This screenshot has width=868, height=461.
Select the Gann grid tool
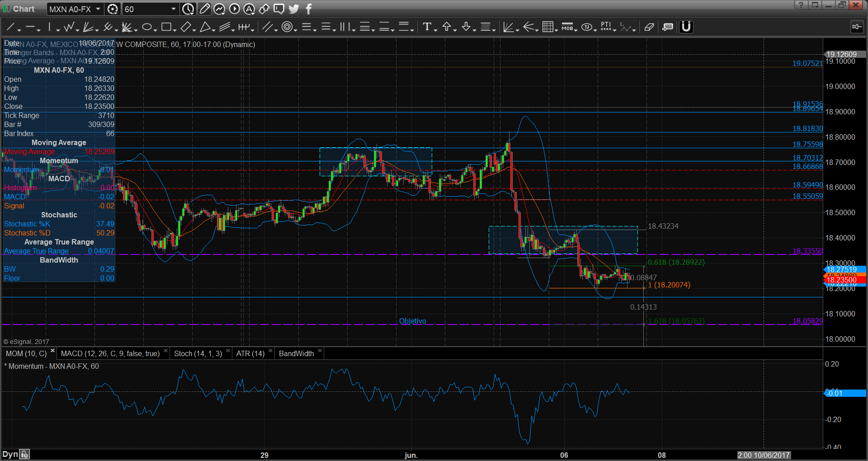[x=547, y=27]
